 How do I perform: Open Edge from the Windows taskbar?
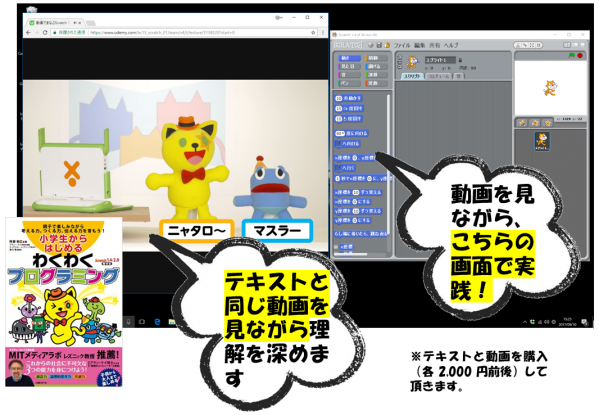(157, 322)
